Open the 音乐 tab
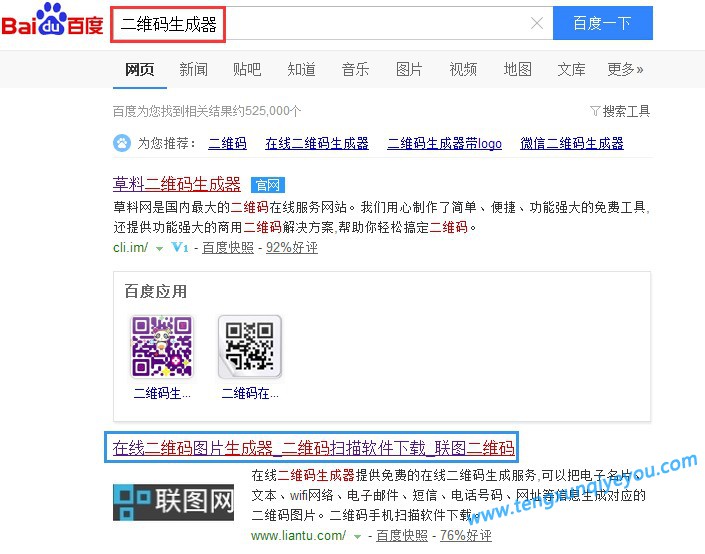Screen dimensions: 705x554 (355, 69)
